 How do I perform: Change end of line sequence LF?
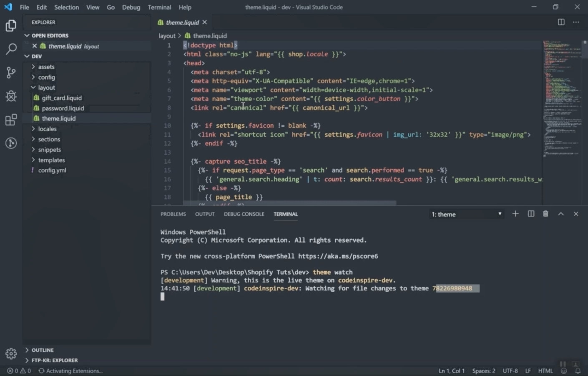pyautogui.click(x=528, y=371)
